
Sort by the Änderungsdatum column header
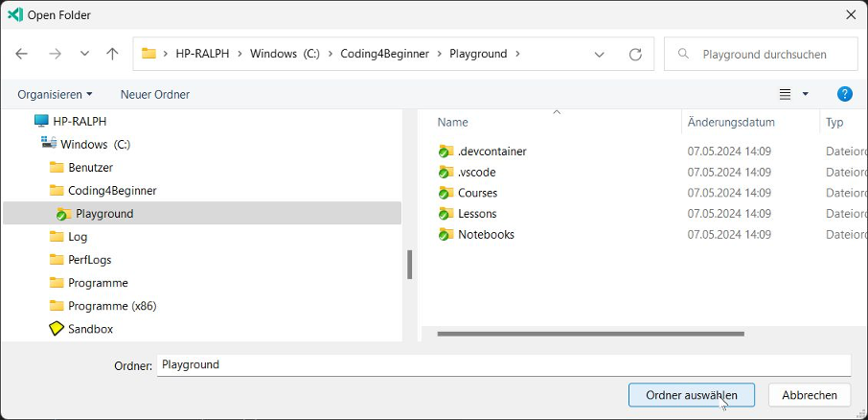[x=731, y=123]
